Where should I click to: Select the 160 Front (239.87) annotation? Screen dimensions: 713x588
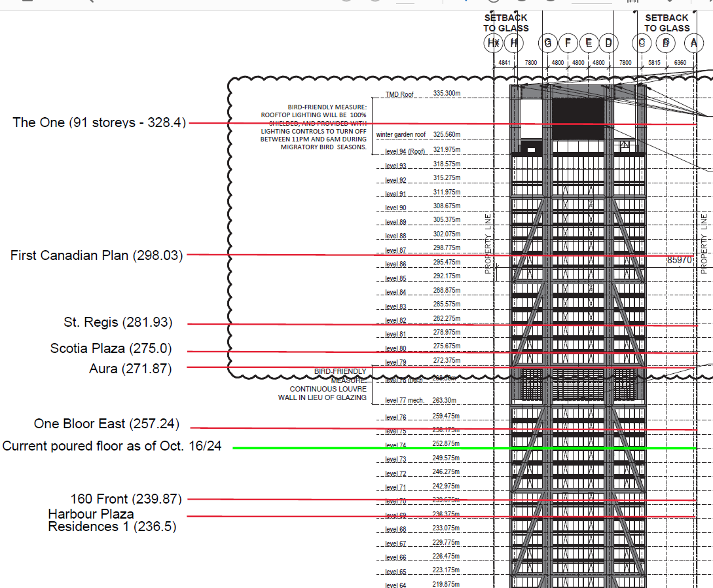point(126,499)
